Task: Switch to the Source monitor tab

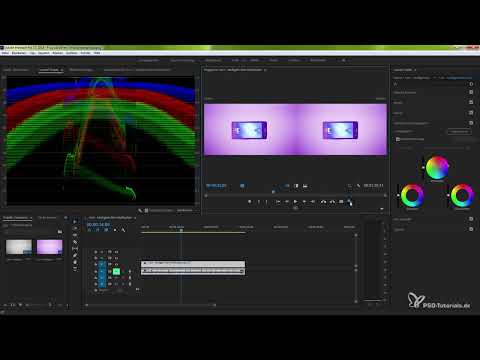Action: pyautogui.click(x=15, y=70)
